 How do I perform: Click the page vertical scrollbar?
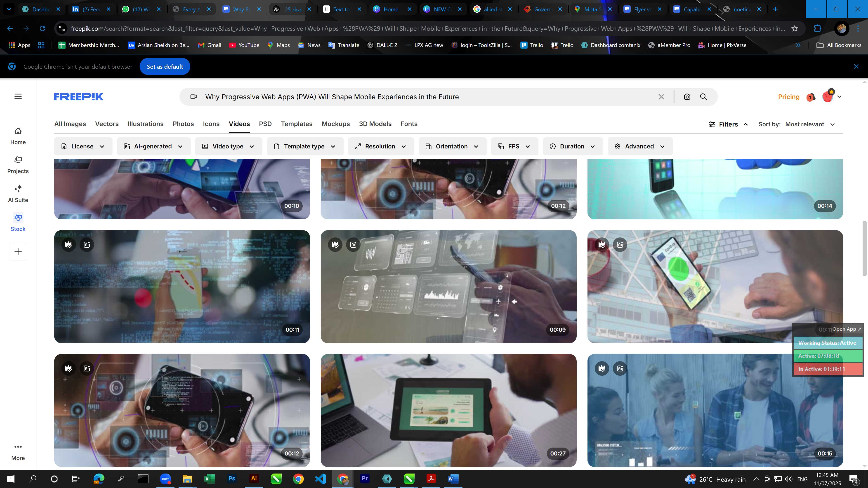[865, 249]
